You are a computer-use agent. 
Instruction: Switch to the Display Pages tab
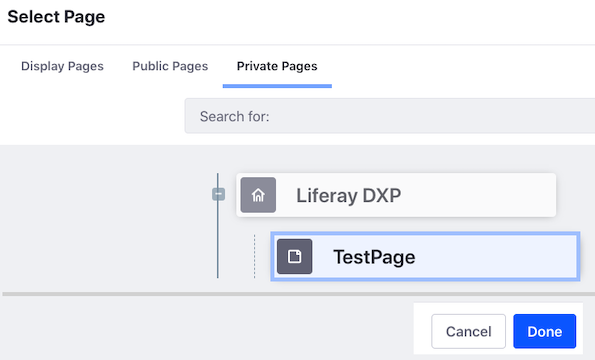(x=62, y=66)
